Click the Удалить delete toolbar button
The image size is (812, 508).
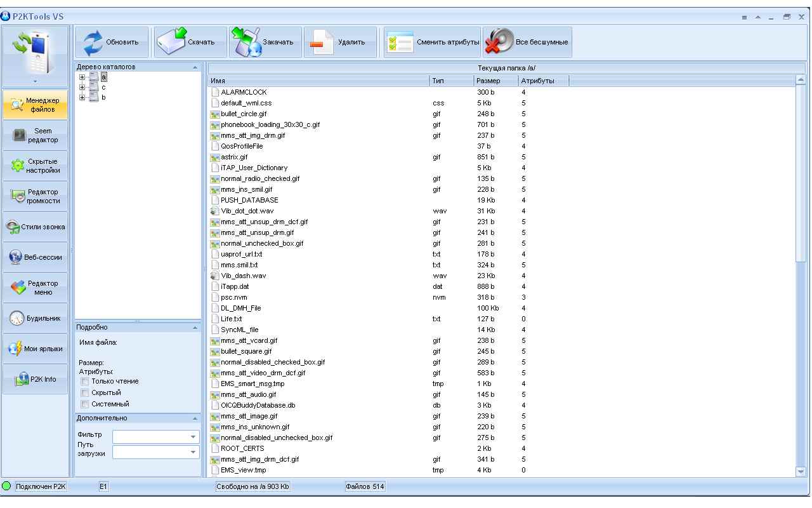pos(340,42)
